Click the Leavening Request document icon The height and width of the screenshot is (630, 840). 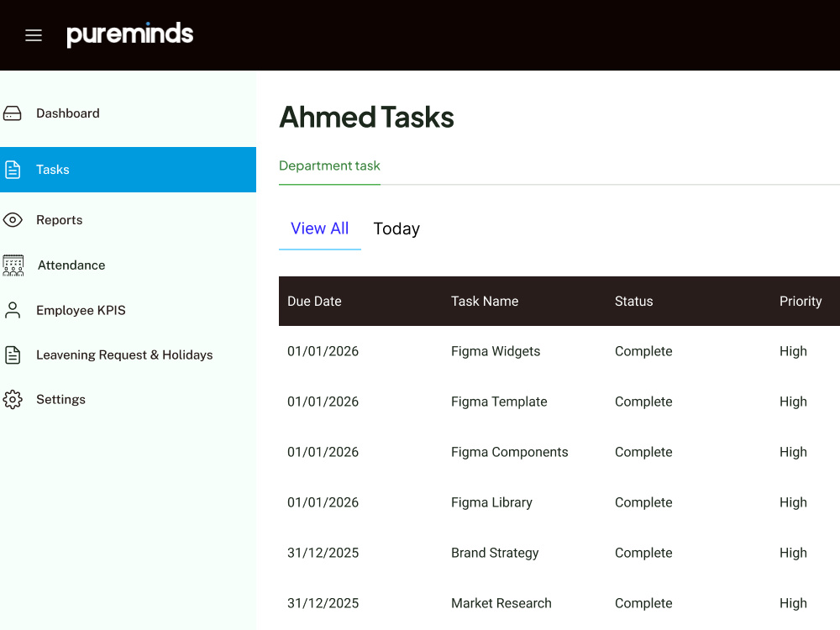(x=13, y=354)
